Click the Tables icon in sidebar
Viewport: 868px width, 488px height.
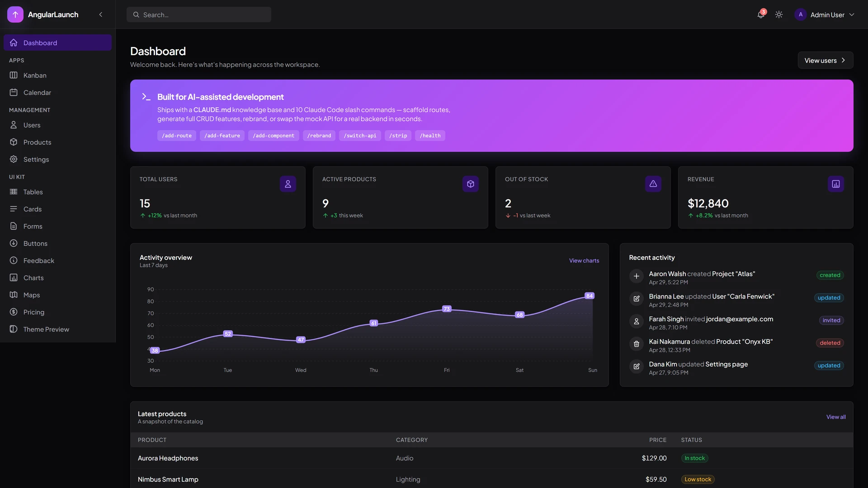pyautogui.click(x=14, y=192)
